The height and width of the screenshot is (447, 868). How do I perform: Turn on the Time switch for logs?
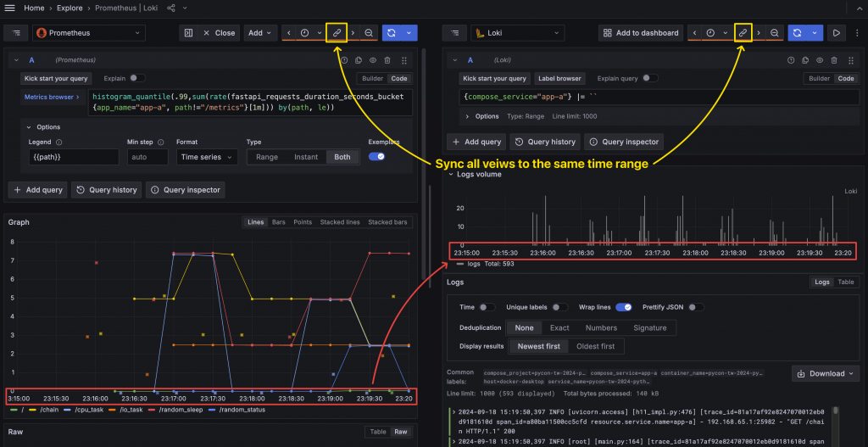tap(487, 307)
